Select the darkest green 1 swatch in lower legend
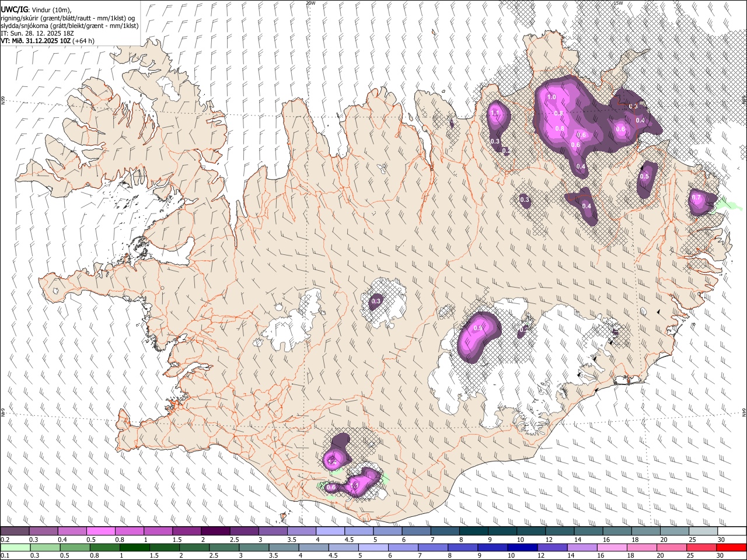Image resolution: width=747 pixels, height=560 pixels. tap(135, 548)
